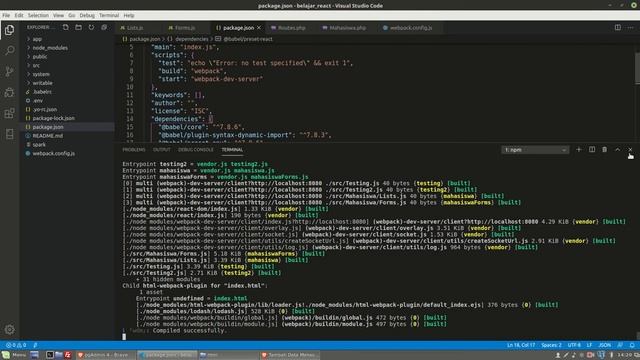Screen dimensions: 640x360
Task: Show the Debug Console panel tab
Action: [x=196, y=150]
